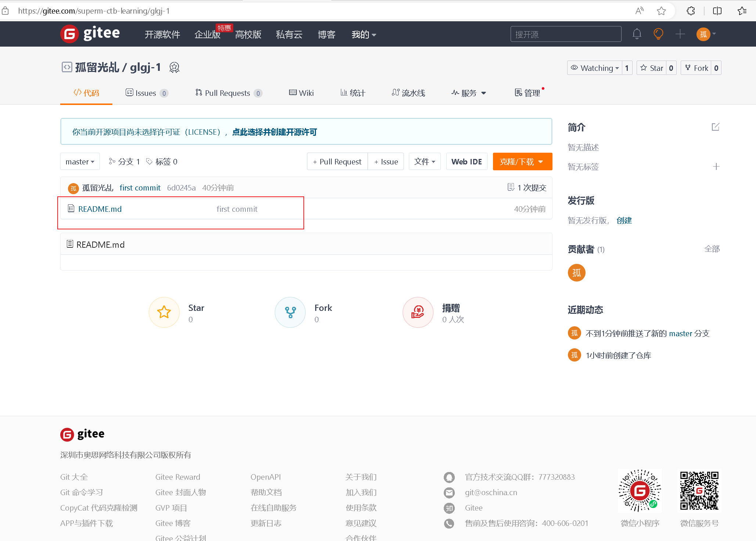The width and height of the screenshot is (756, 541).
Task: Open the 管理 tab
Action: point(528,93)
